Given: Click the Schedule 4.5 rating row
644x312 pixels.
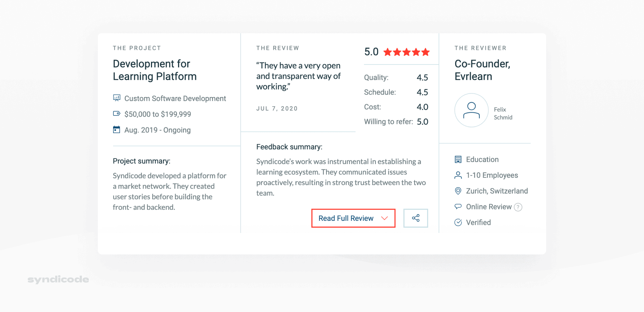Looking at the screenshot, I should pyautogui.click(x=396, y=92).
